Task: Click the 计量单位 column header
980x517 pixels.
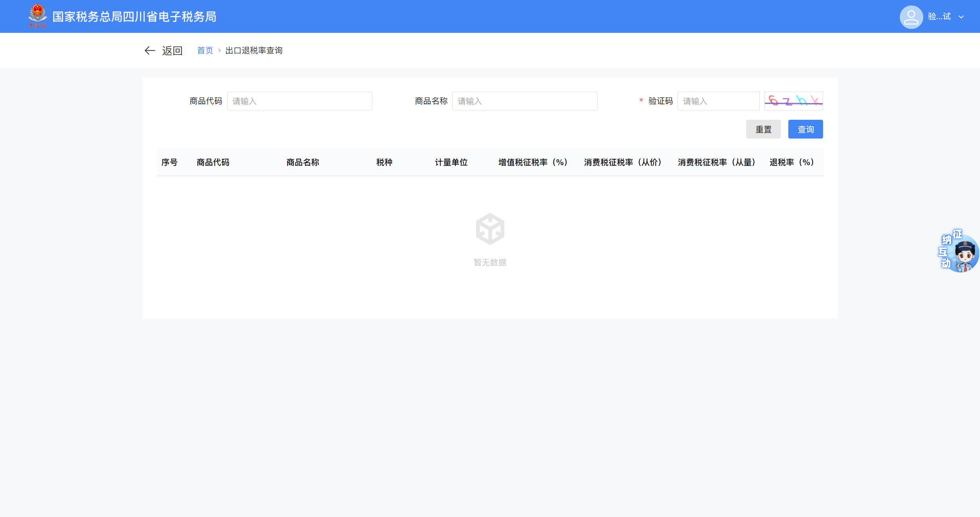Action: (451, 162)
